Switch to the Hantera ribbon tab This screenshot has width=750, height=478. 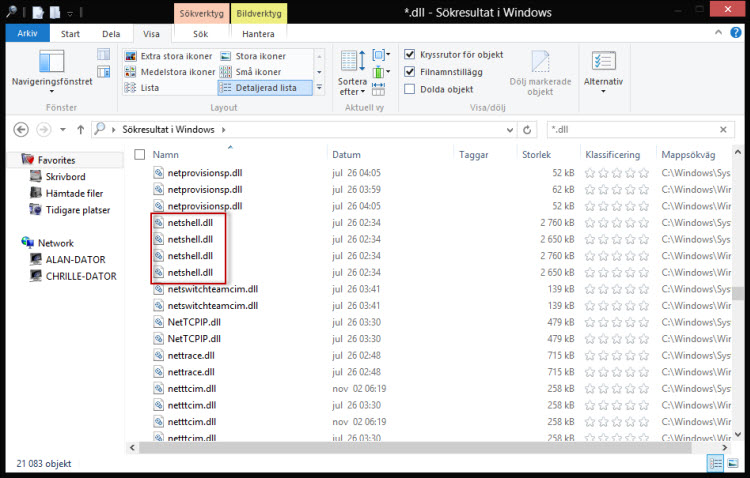(258, 34)
